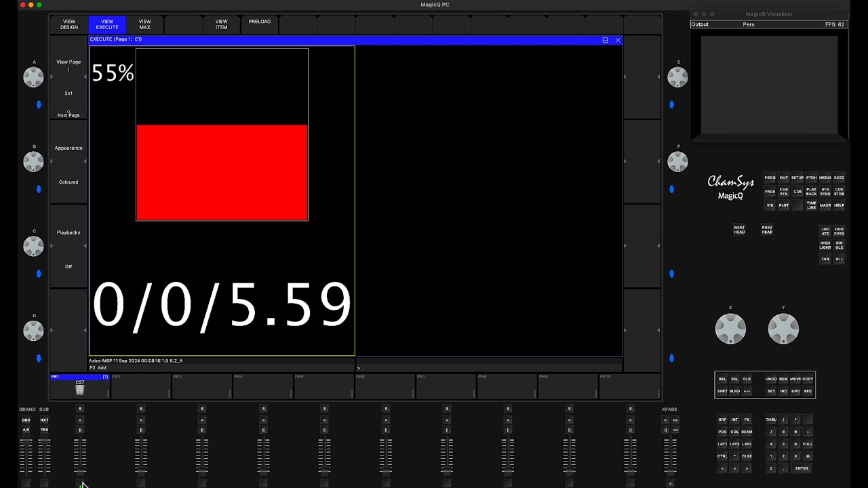Click the CUE STK cue stack key
868x488 pixels.
click(x=784, y=191)
